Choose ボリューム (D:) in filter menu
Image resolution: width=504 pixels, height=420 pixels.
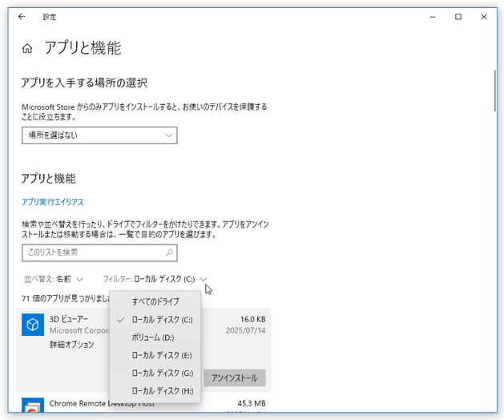click(155, 337)
